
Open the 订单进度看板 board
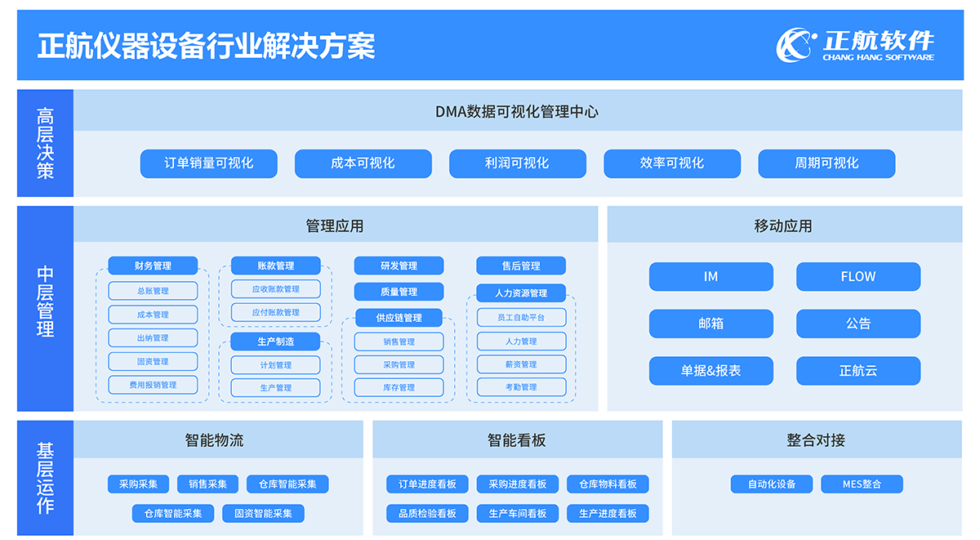point(427,484)
